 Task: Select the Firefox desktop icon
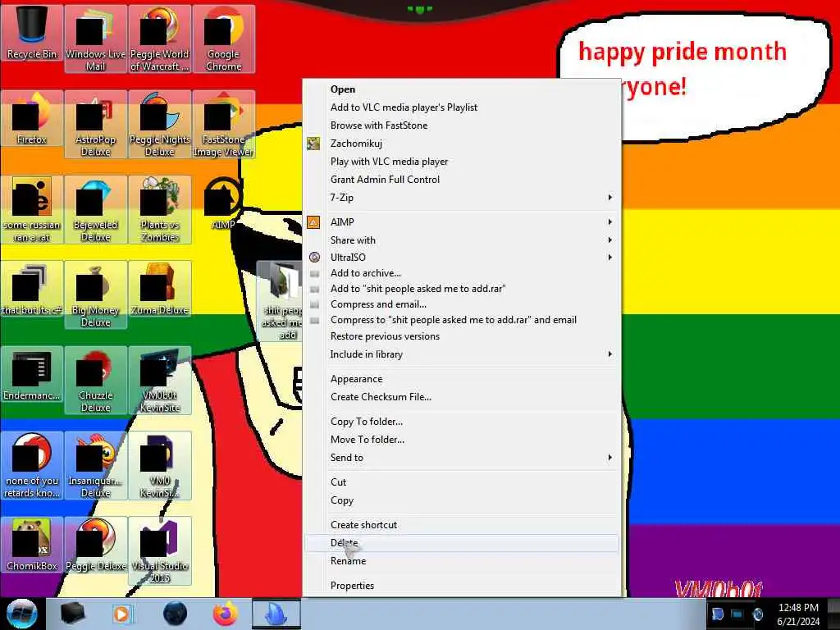pyautogui.click(x=32, y=118)
